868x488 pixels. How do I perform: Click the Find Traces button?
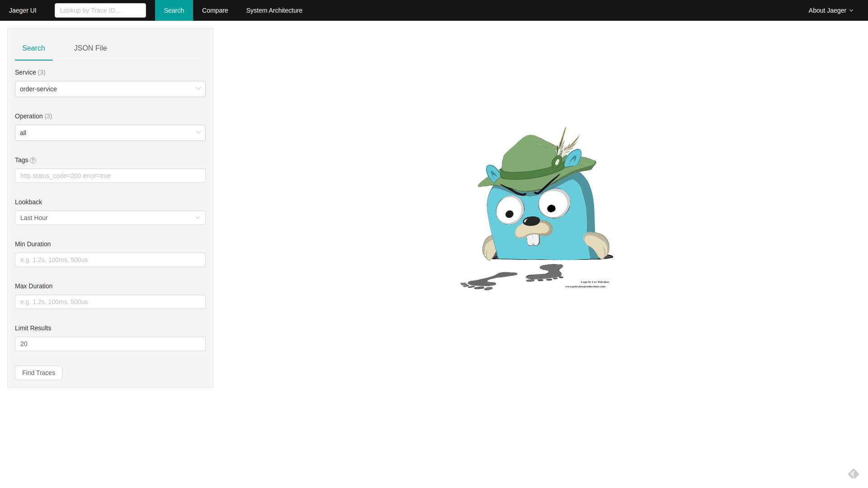(x=38, y=373)
